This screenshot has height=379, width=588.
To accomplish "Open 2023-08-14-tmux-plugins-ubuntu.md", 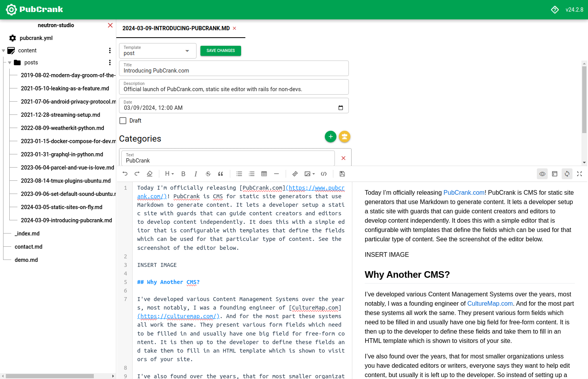I will [66, 181].
